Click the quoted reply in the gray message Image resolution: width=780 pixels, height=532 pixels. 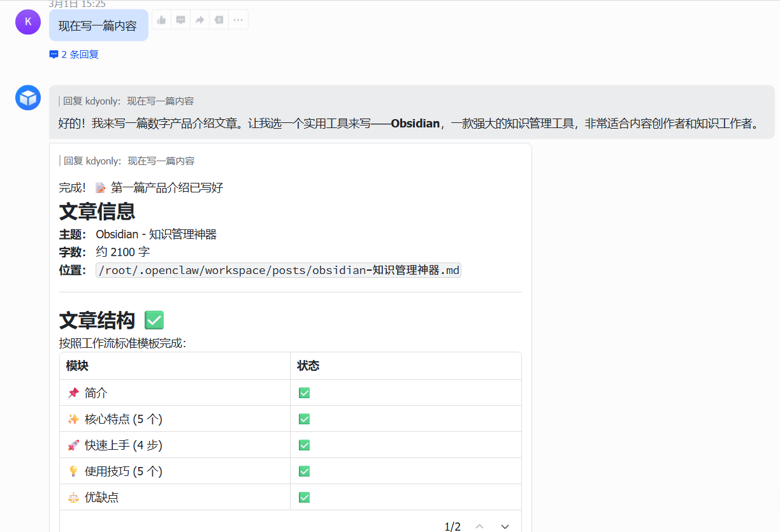[x=127, y=101]
